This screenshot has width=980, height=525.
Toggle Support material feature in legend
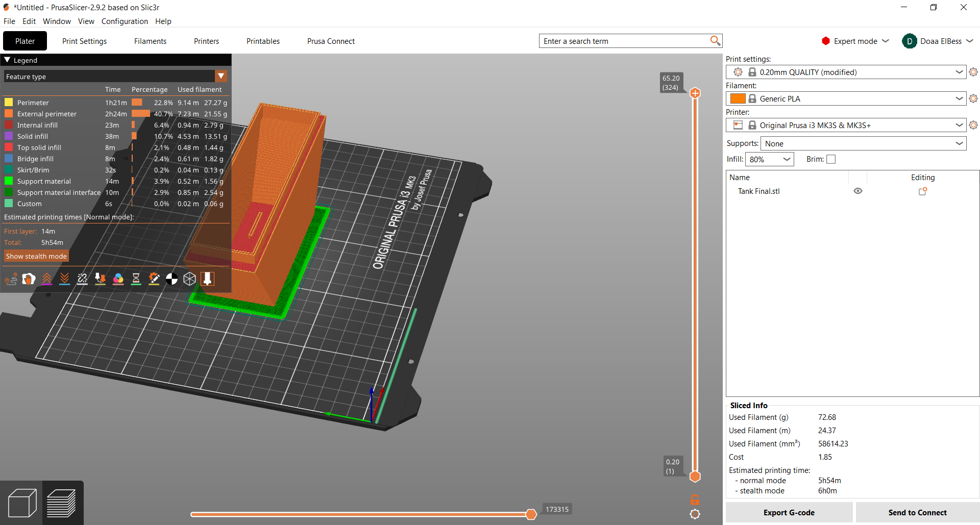pyautogui.click(x=115, y=181)
